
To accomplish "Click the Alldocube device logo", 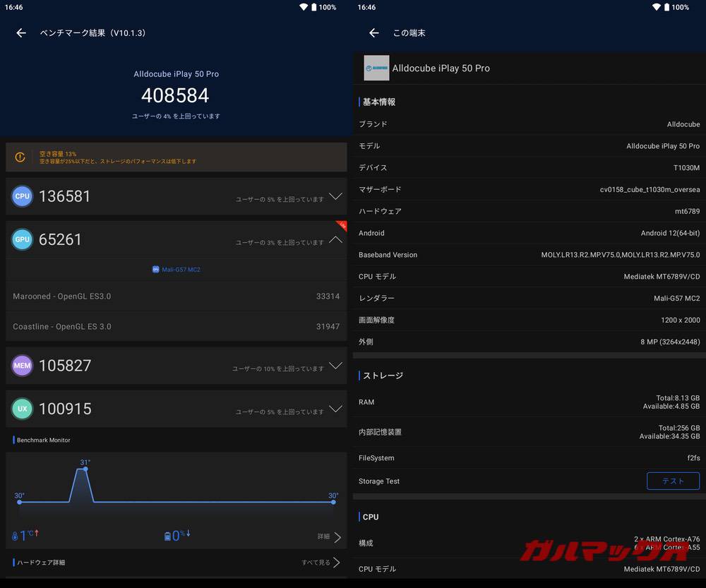I will (376, 68).
